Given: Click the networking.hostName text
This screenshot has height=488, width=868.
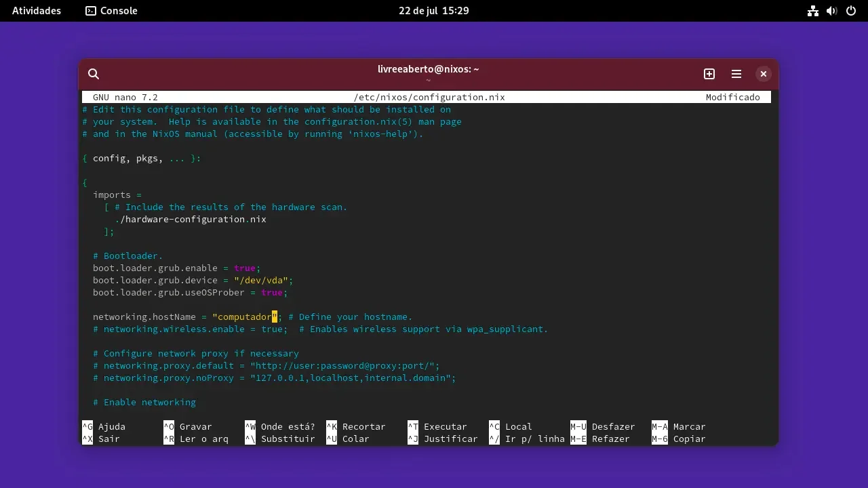Looking at the screenshot, I should [x=144, y=317].
